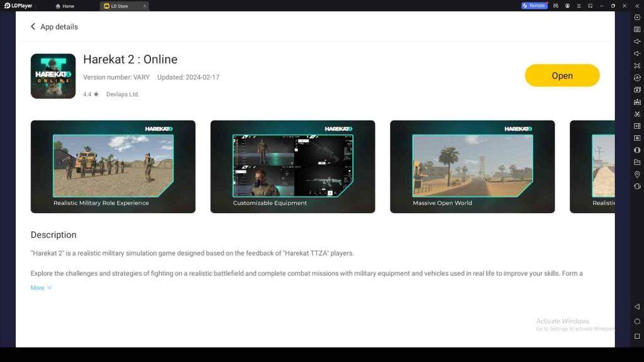
Task: Open the gamepad icon in title bar
Action: click(x=556, y=6)
